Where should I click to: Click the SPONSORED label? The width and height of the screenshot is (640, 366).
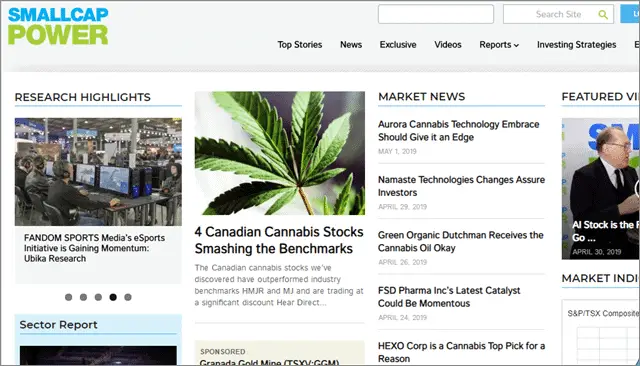pos(223,352)
